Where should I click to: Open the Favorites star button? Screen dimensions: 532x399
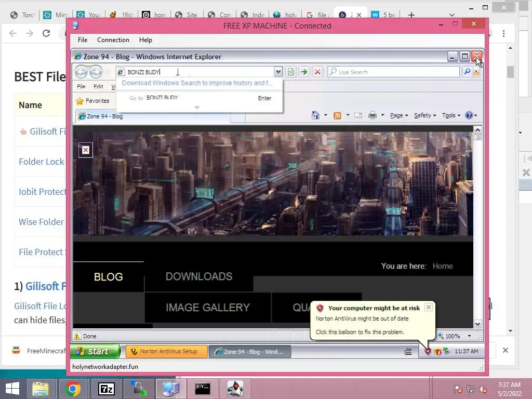click(92, 101)
